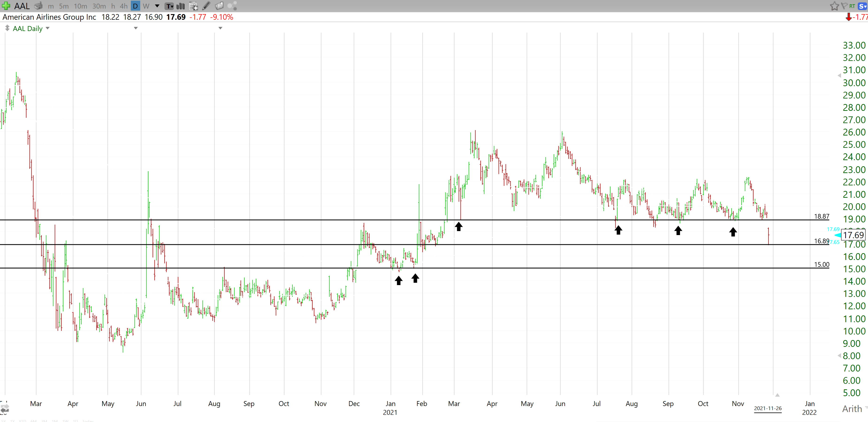Click the 2021-11-26 date label
The height and width of the screenshot is (422, 868).
pyautogui.click(x=768, y=408)
